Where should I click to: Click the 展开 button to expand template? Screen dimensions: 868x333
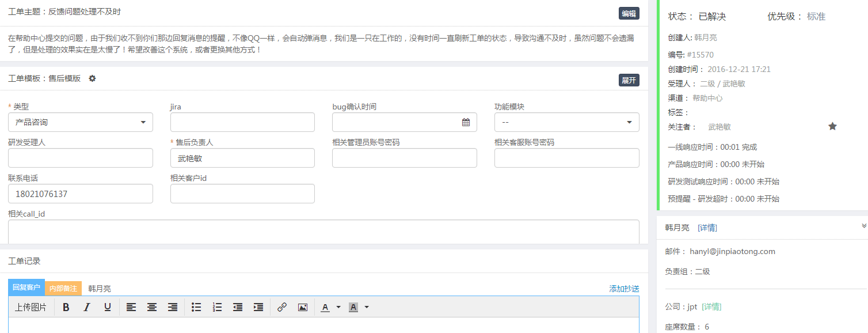tap(629, 80)
